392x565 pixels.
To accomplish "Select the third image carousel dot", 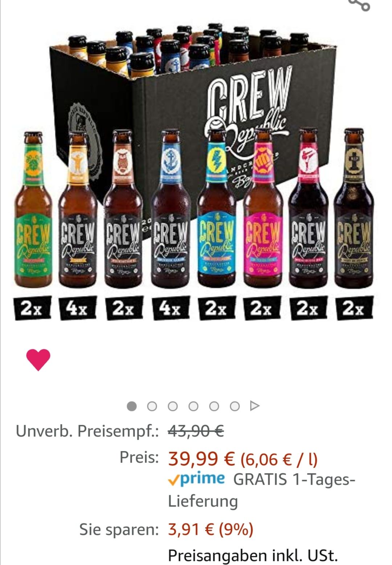I will click(173, 406).
